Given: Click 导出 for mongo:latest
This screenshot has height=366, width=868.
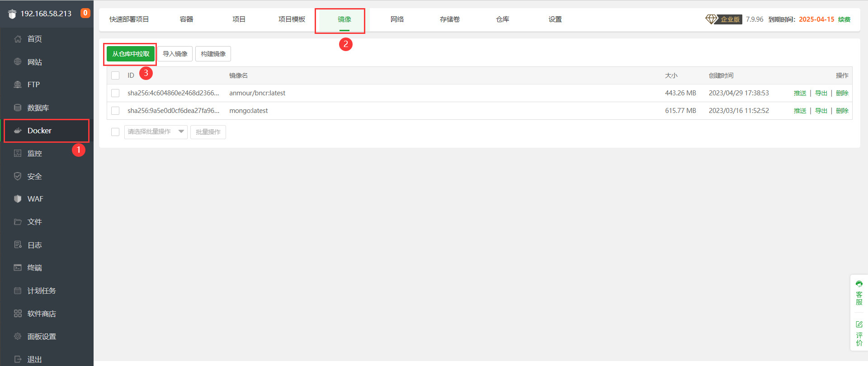Looking at the screenshot, I should pyautogui.click(x=821, y=111).
